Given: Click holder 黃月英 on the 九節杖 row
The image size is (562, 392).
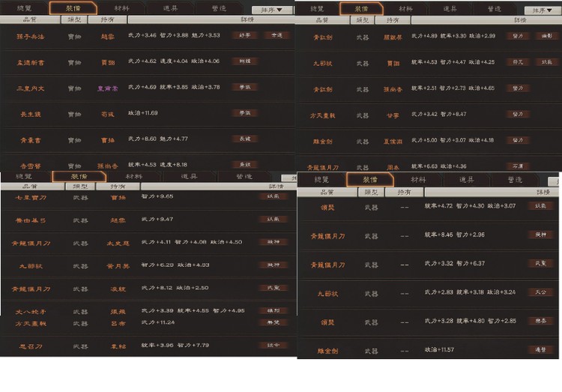Looking at the screenshot, I should (x=118, y=266).
